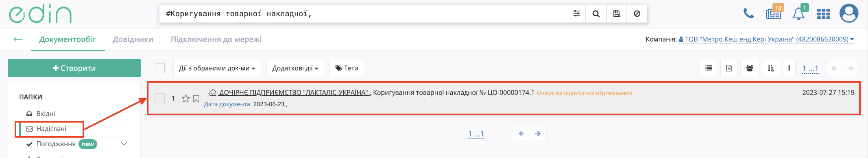The width and height of the screenshot is (868, 158).
Task: Open ДОЧІРНЄ ПІДПРИЄМСТВО "ЛАКТАЛІС-УКРАЇНА" link
Action: click(294, 92)
